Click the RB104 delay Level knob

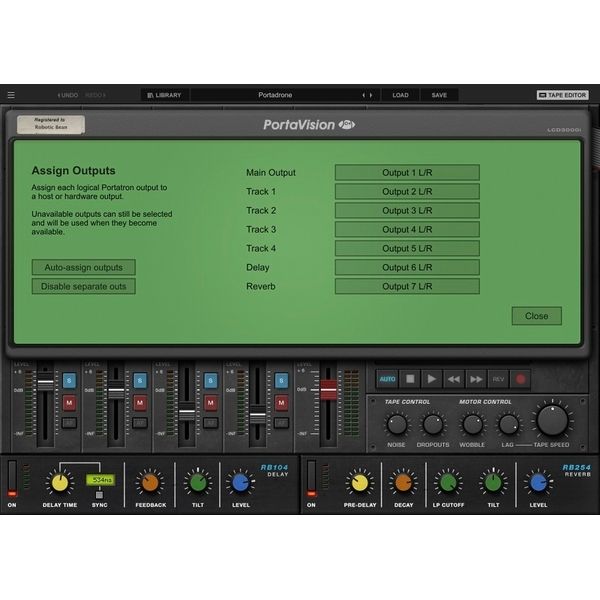point(241,483)
